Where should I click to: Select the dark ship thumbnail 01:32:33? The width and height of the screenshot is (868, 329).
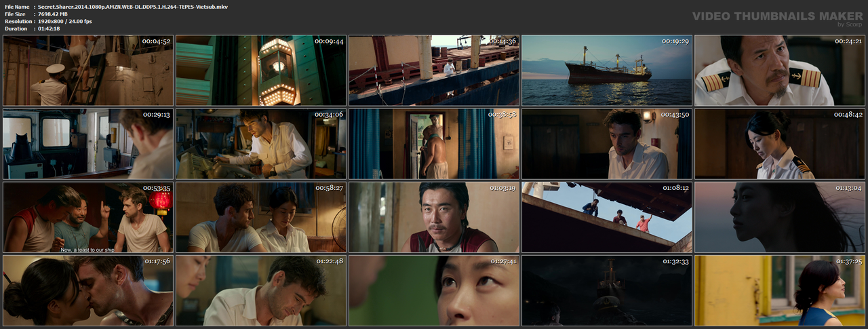coord(607,290)
